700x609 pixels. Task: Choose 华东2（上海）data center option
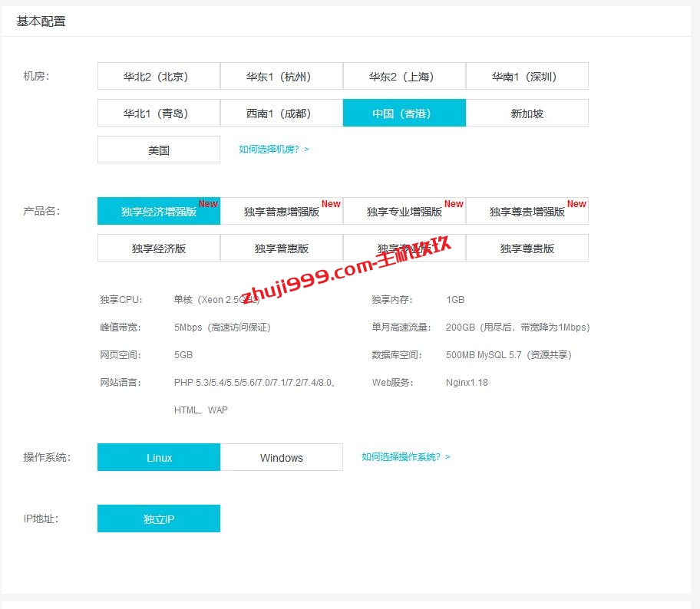(x=404, y=76)
